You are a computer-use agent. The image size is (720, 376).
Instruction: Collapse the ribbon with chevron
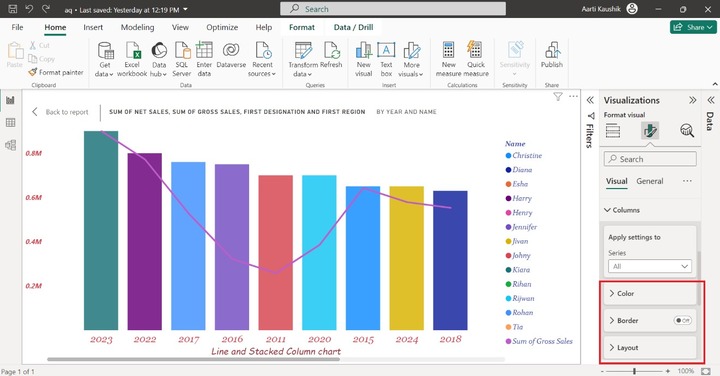click(x=714, y=84)
